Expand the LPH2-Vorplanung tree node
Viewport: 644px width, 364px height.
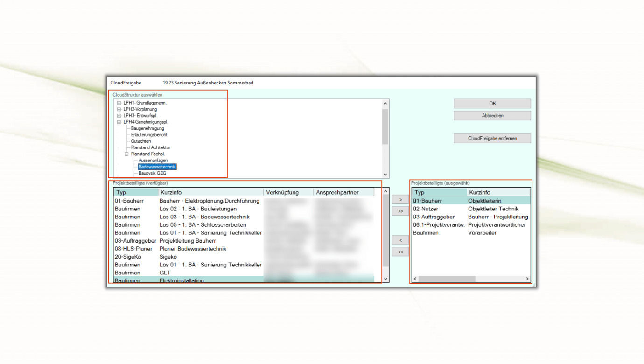click(119, 109)
